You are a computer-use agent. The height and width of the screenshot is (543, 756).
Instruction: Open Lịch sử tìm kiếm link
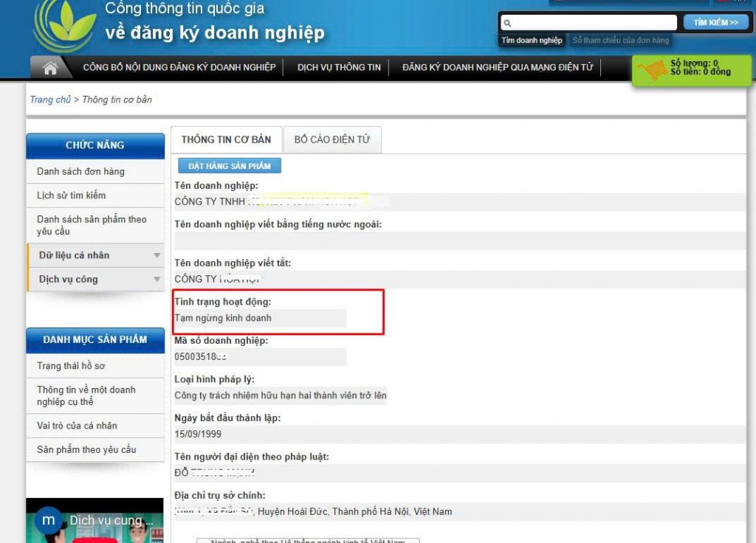tap(71, 196)
